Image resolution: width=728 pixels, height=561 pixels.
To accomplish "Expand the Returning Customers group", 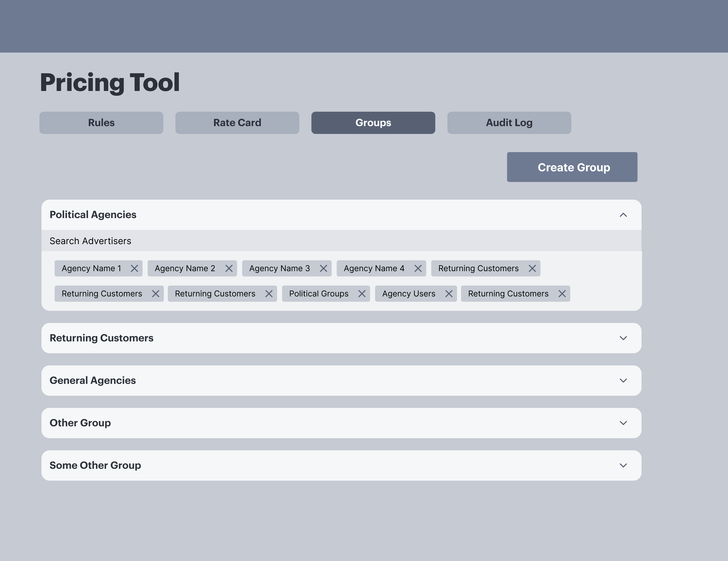I will [623, 338].
